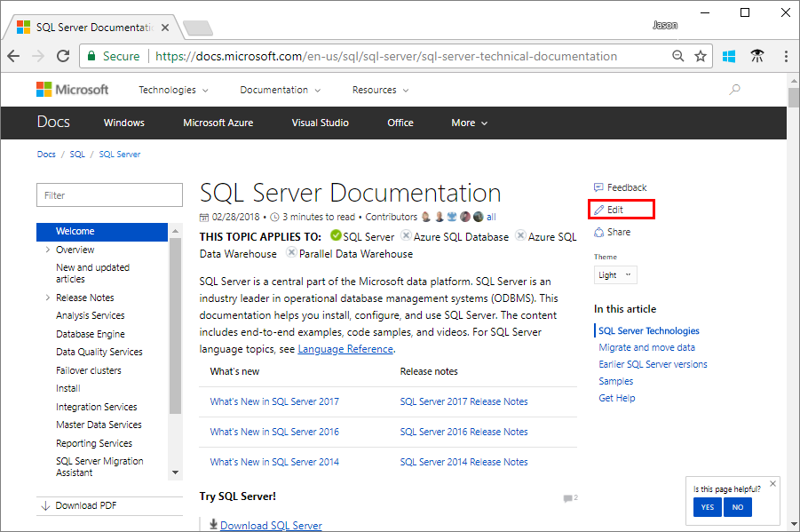Open the comments icon showing 2 comments
This screenshot has width=800, height=532.
tap(569, 498)
